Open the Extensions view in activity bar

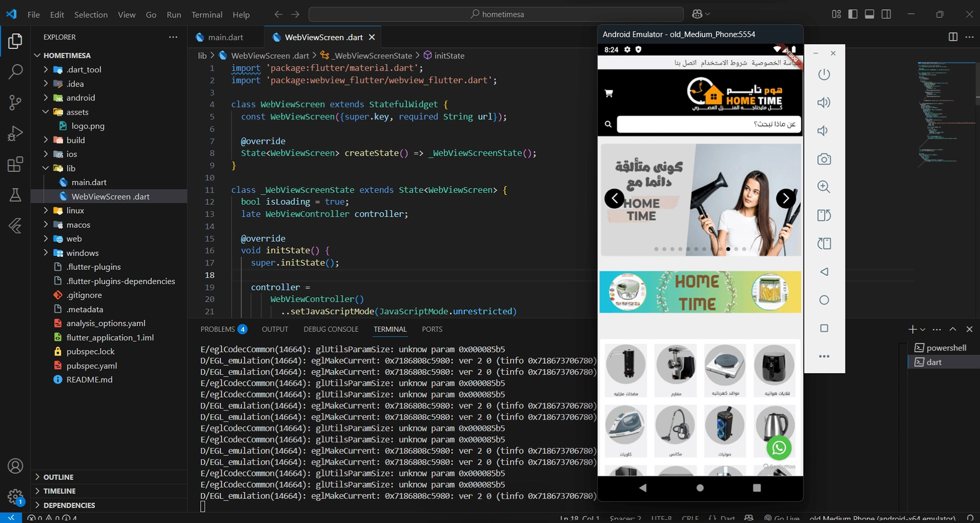pos(15,164)
